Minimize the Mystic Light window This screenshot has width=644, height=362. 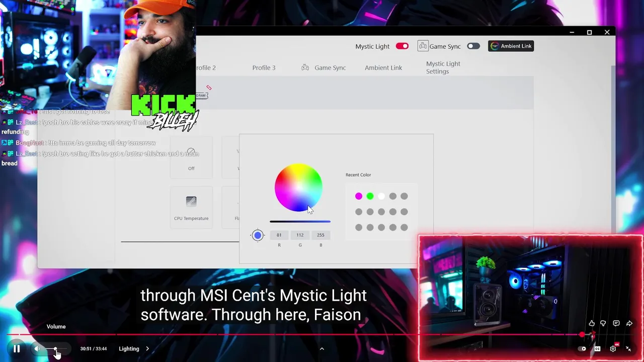point(572,32)
